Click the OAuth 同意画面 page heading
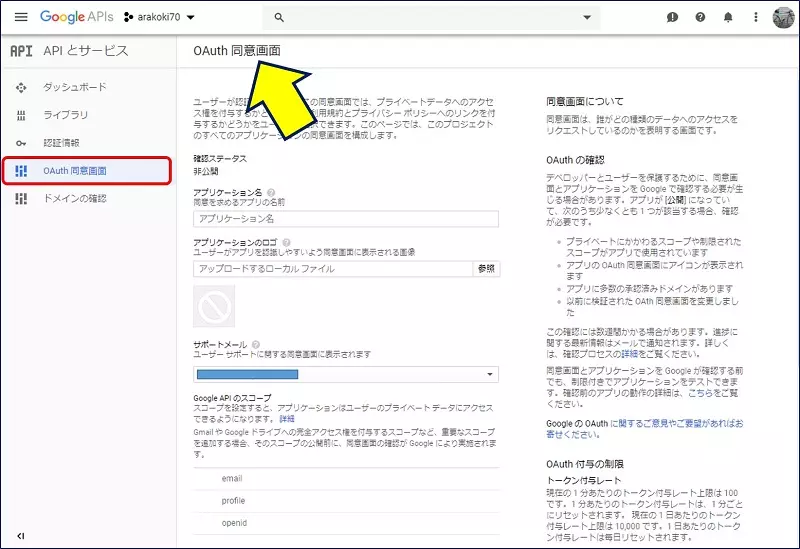Screen dimensions: 800x549 tap(237, 51)
